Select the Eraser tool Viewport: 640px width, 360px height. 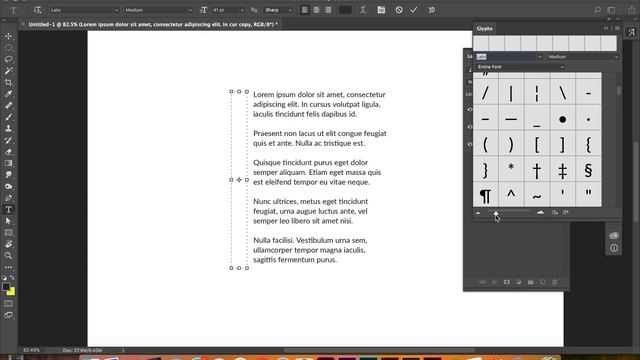(8, 151)
